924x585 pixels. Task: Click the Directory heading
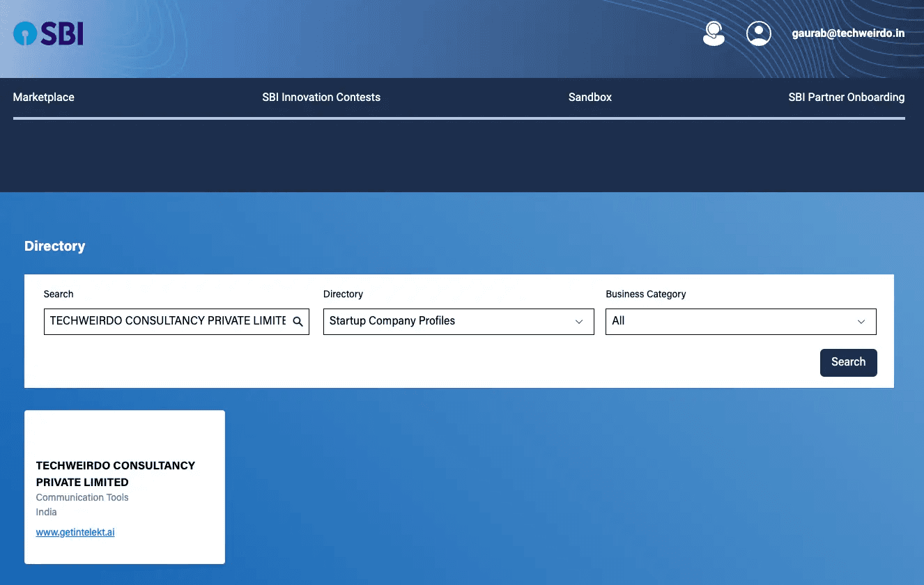54,246
